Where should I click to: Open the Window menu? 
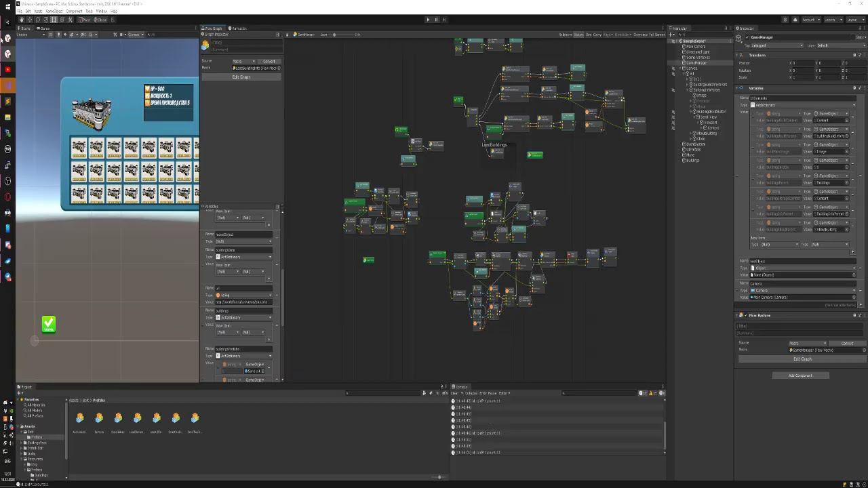click(101, 12)
